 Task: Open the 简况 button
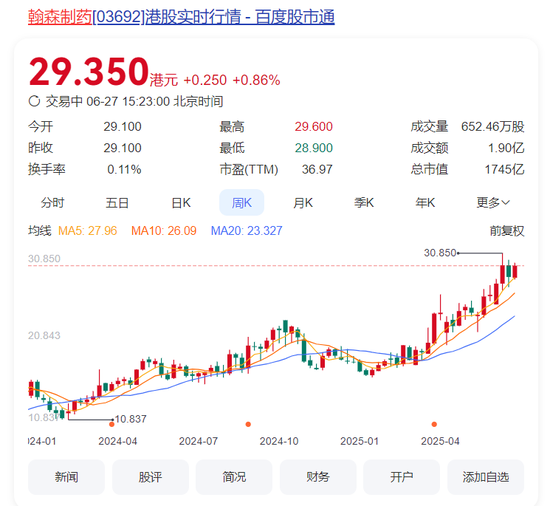[234, 477]
